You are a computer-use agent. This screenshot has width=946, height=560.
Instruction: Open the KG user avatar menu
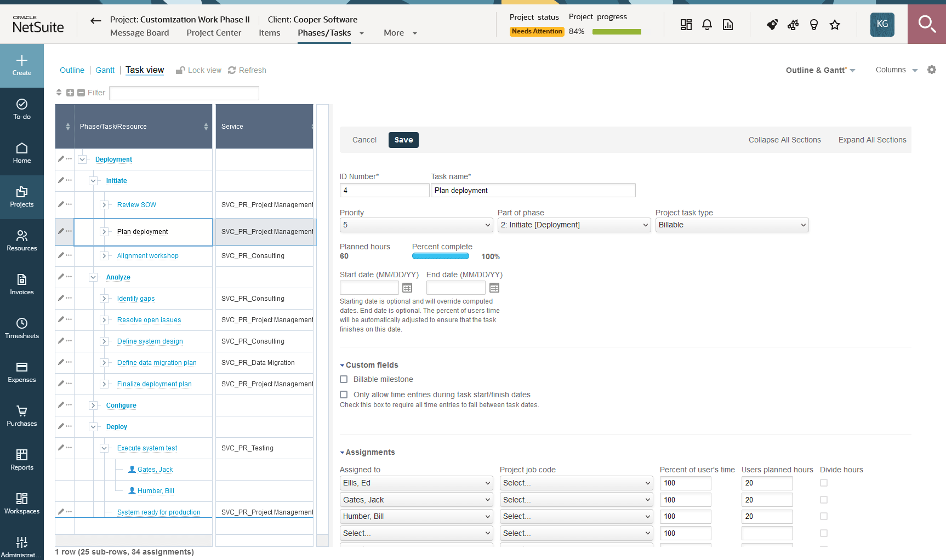tap(882, 24)
